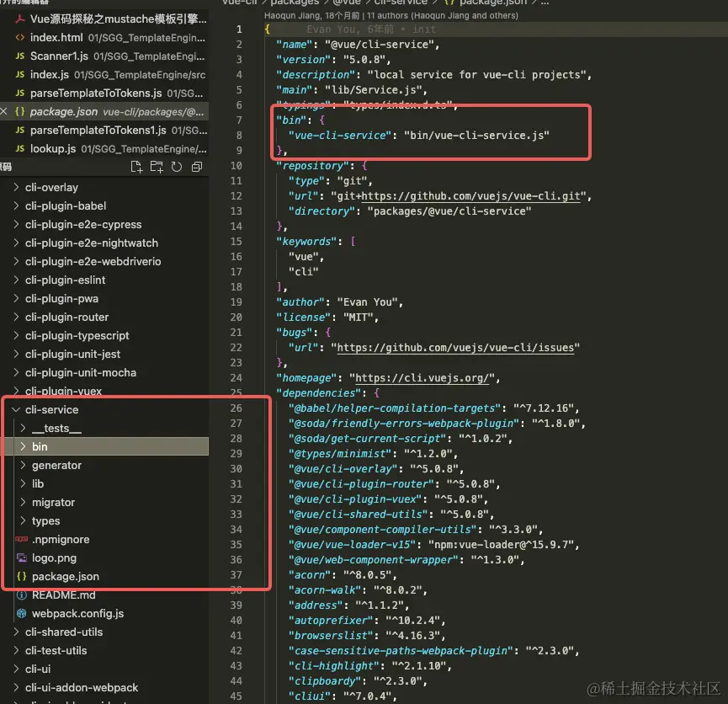The image size is (728, 704).
Task: Close the package.json open editor entry
Action: pyautogui.click(x=3, y=111)
